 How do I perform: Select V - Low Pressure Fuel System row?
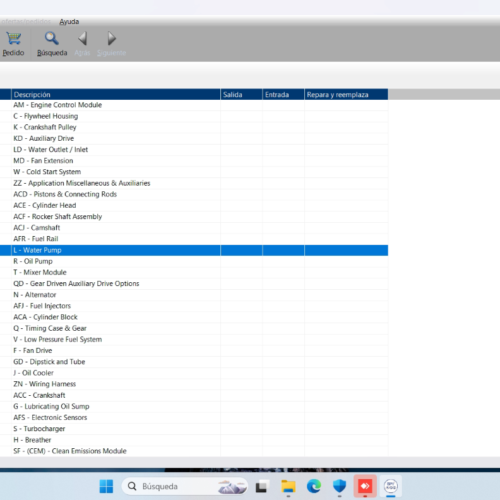pyautogui.click(x=194, y=339)
